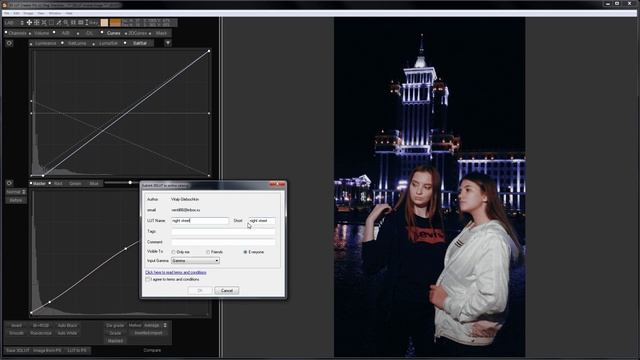Click the Grade button

point(115,333)
